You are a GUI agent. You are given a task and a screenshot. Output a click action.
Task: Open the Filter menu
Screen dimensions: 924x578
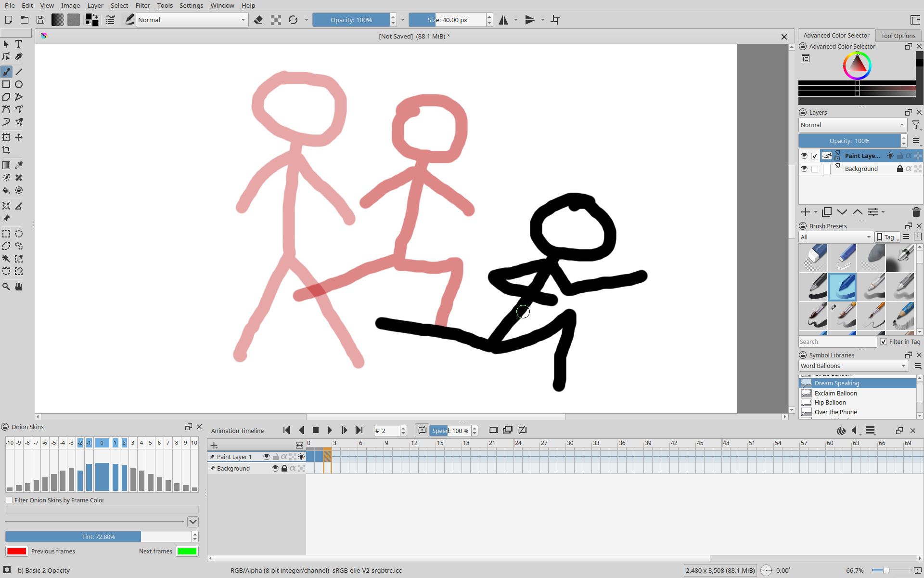(142, 5)
